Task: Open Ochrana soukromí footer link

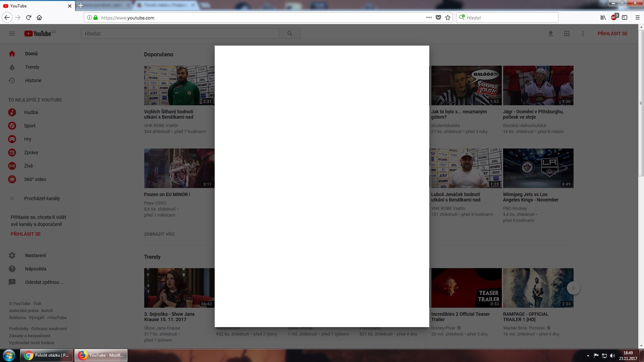Action: (x=49, y=329)
